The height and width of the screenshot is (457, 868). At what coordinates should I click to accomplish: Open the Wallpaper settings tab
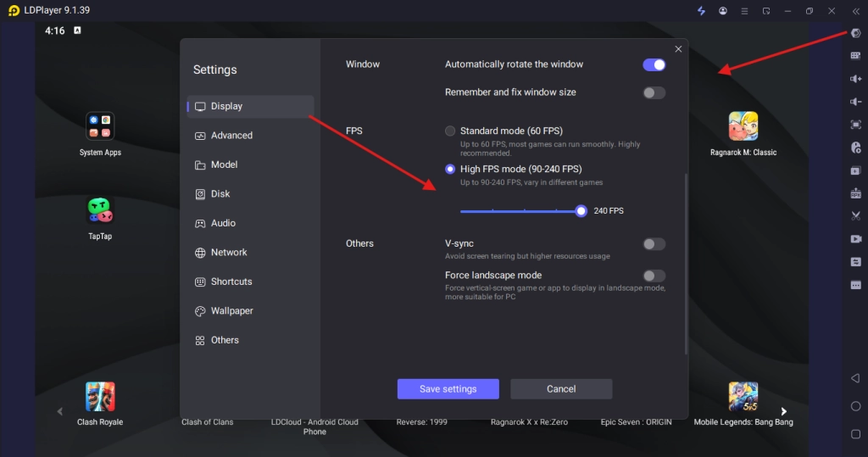(250, 311)
